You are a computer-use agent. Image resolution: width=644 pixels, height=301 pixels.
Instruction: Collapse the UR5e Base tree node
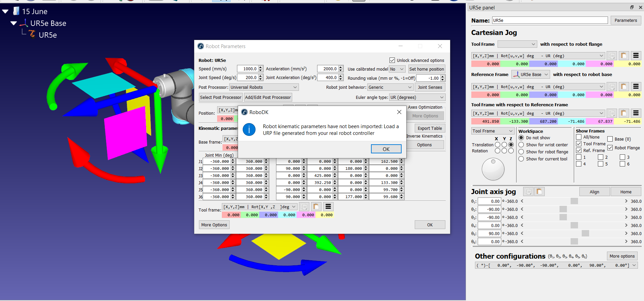click(x=14, y=23)
